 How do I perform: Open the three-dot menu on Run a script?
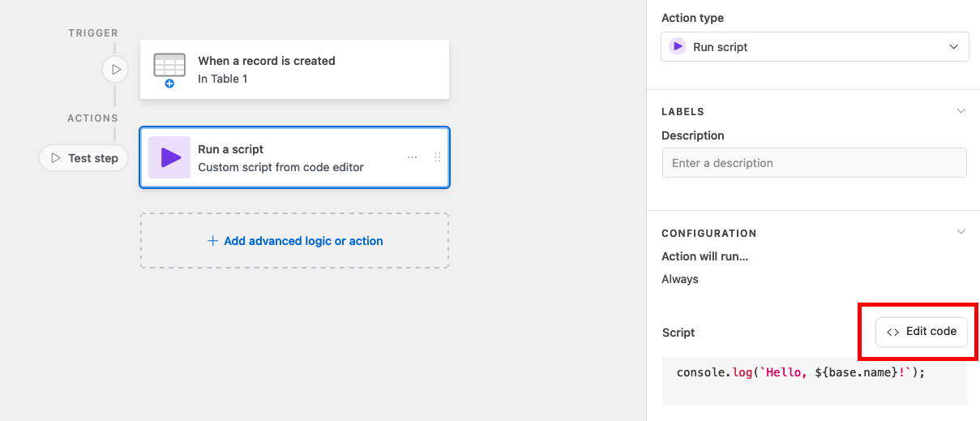pyautogui.click(x=413, y=157)
